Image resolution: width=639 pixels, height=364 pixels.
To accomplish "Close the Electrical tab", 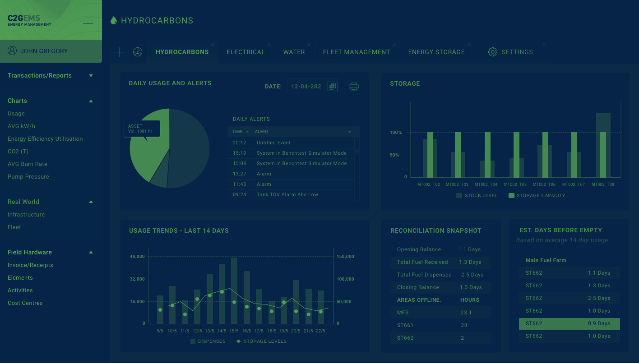I will pyautogui.click(x=269, y=45).
